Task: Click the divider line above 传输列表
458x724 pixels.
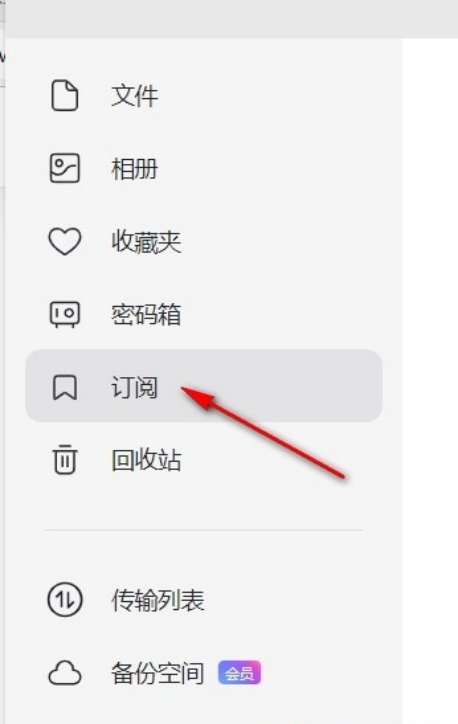Action: coord(204,531)
